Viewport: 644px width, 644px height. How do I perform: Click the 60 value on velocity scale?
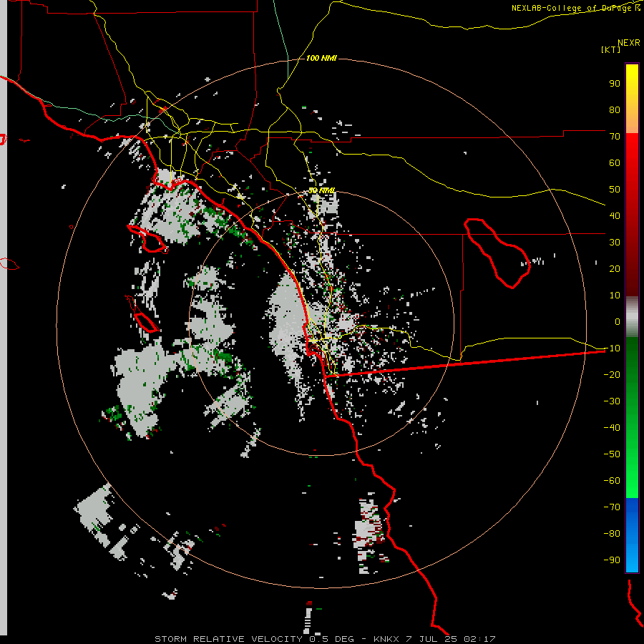click(x=615, y=162)
